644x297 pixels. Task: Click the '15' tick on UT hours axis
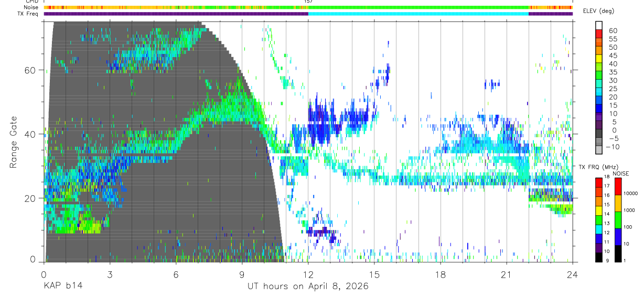[x=374, y=274]
